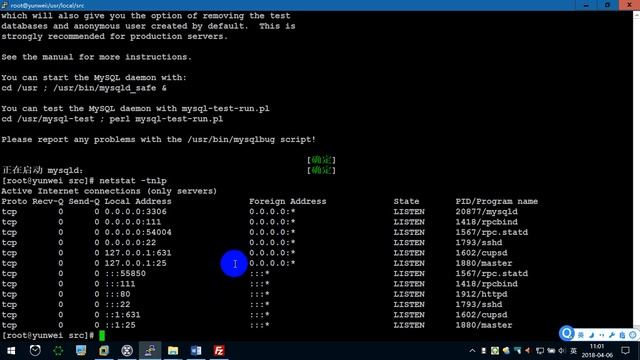The height and width of the screenshot is (360, 640).
Task: Select '0.0.0.0:3306' local address
Action: point(136,212)
